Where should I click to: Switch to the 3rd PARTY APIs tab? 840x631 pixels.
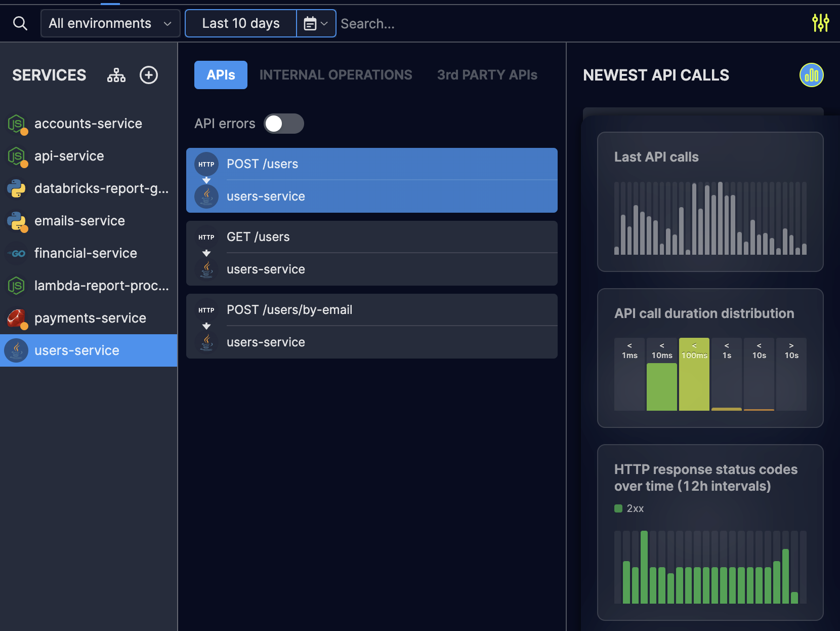487,75
